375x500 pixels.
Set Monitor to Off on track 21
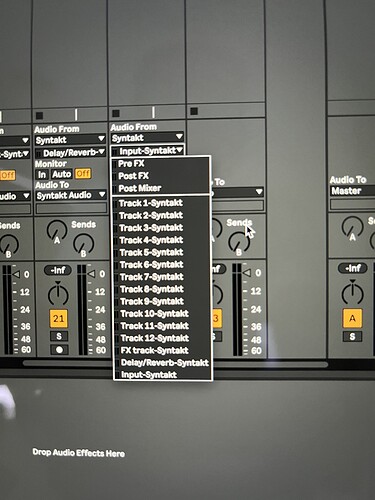(83, 174)
